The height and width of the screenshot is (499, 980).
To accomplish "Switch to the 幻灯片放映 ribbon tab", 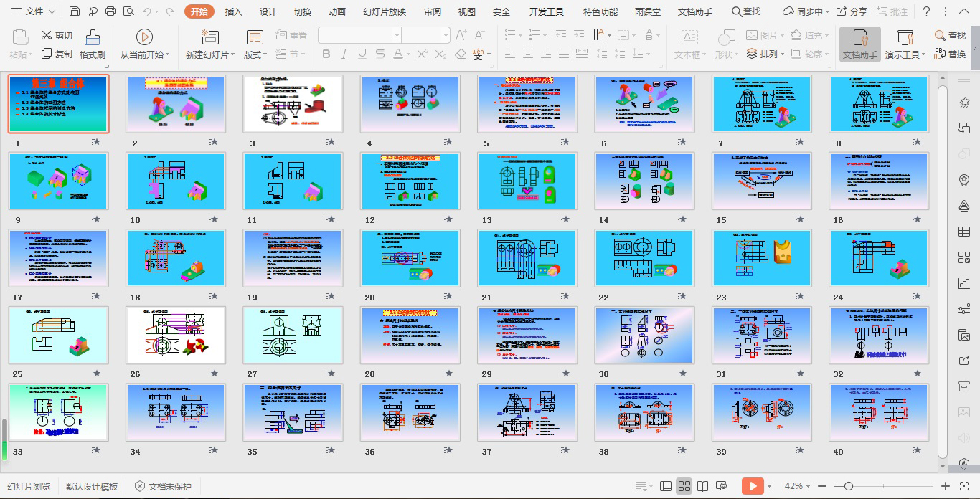I will click(384, 11).
